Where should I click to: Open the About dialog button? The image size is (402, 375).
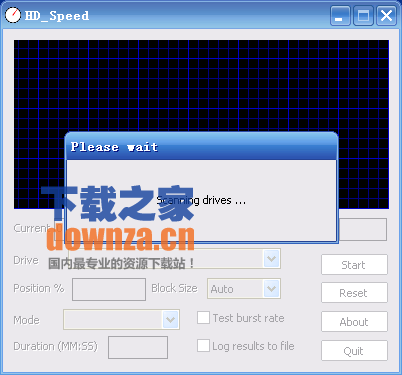(354, 322)
